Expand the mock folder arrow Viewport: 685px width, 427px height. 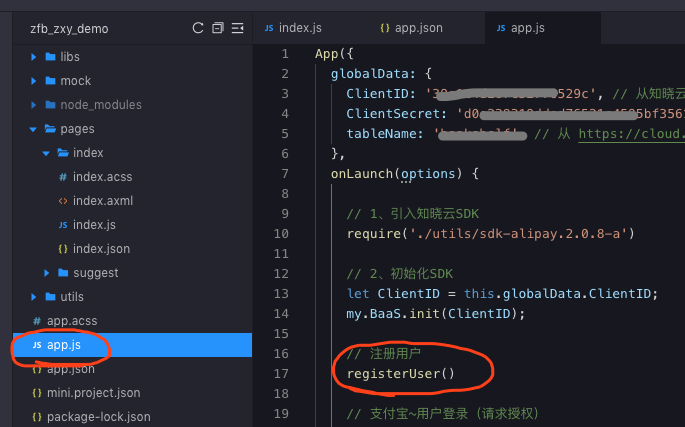tap(34, 81)
